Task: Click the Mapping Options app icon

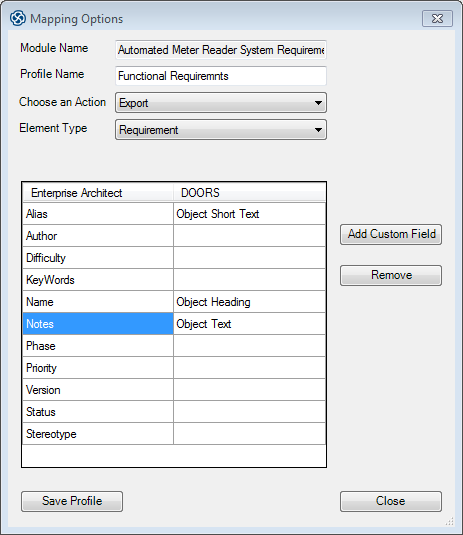Action: tap(17, 18)
